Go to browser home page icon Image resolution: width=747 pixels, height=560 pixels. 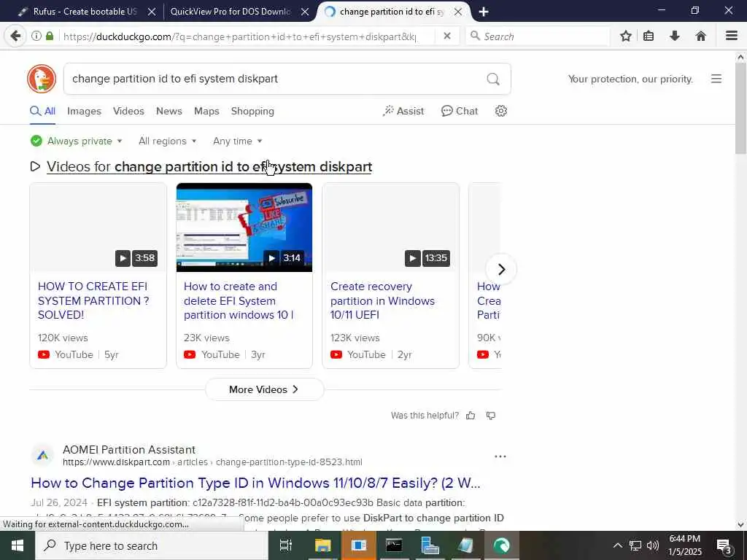pyautogui.click(x=701, y=36)
